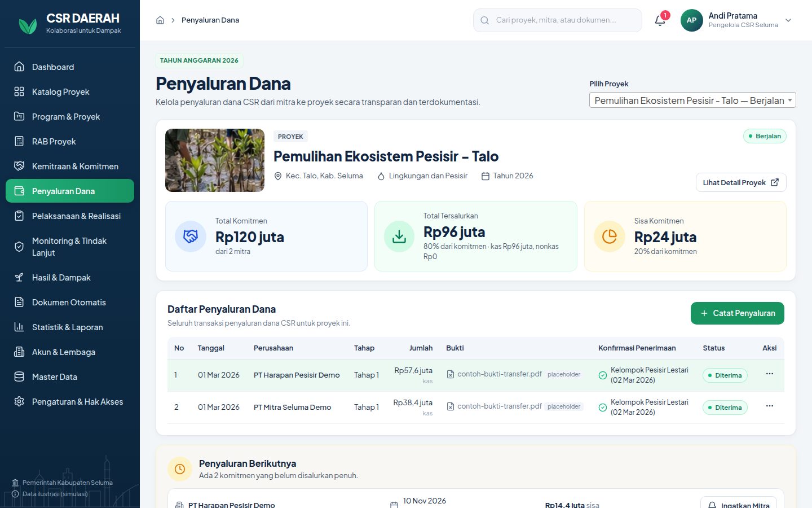Click the calendar icon beside Tahun 2026

point(486,176)
